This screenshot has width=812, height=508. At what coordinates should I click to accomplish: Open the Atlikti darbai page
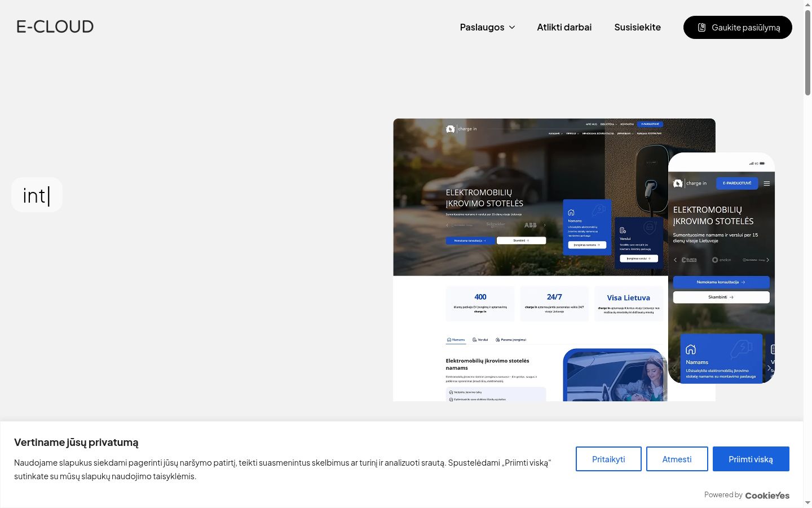pyautogui.click(x=564, y=27)
